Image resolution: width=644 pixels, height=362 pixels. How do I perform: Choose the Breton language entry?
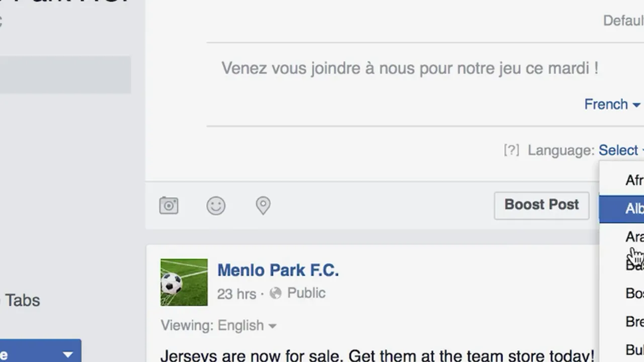pyautogui.click(x=633, y=321)
